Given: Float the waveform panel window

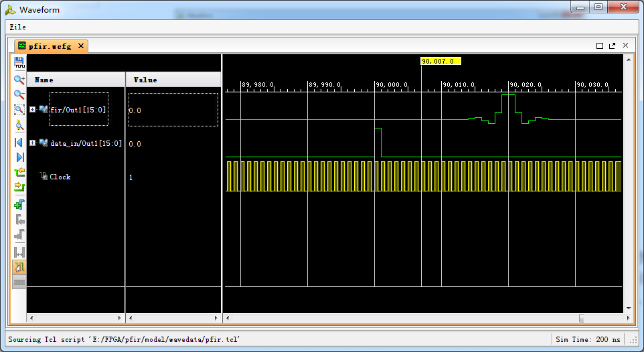Looking at the screenshot, I should (612, 46).
